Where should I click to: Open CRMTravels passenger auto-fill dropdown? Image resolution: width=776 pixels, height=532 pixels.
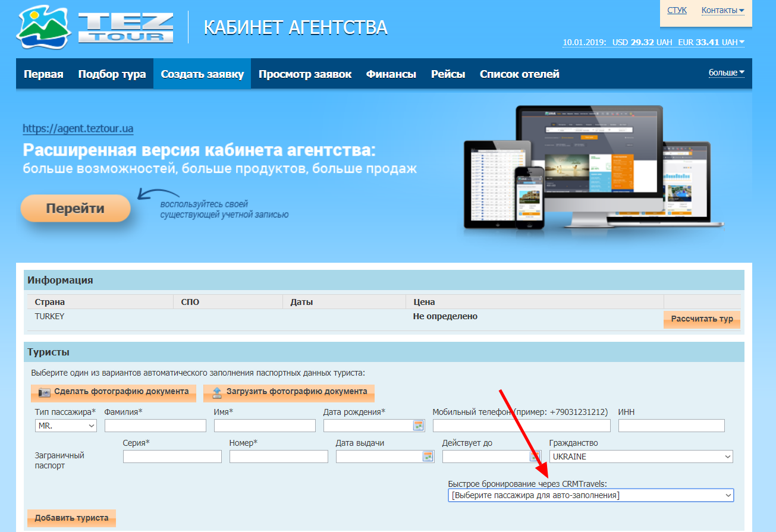point(591,495)
